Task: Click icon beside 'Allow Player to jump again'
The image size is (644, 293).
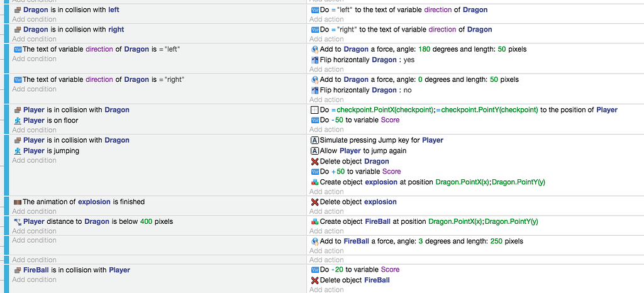Action: pos(315,151)
